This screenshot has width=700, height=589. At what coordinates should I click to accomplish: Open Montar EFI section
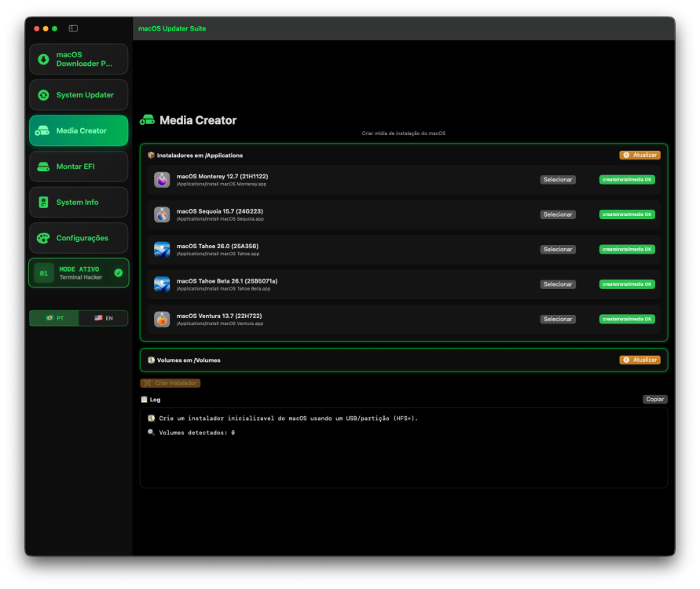79,166
